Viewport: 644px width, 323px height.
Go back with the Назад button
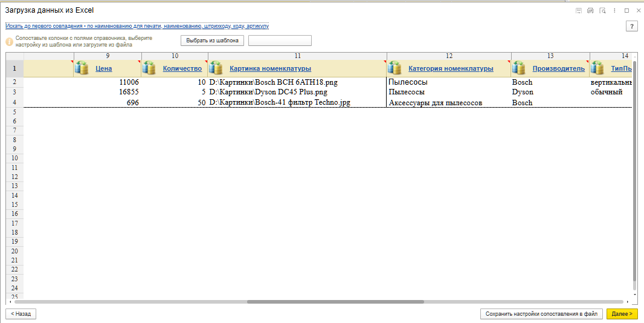(21, 314)
